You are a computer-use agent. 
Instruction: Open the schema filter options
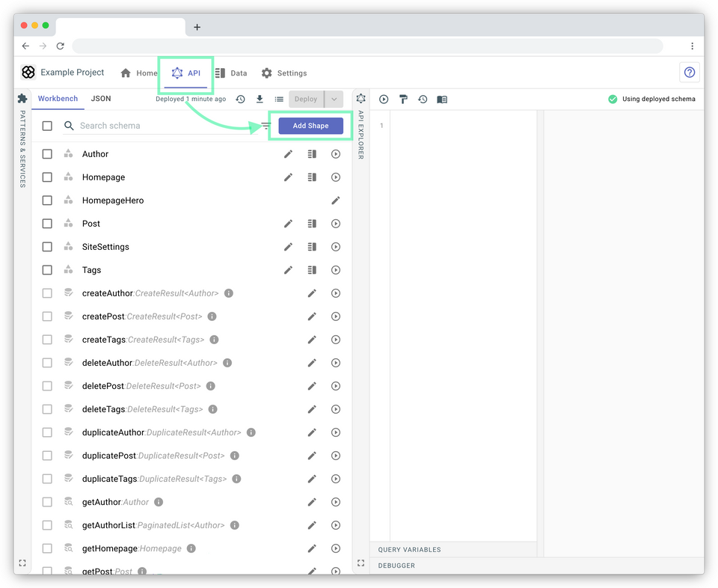(x=266, y=126)
